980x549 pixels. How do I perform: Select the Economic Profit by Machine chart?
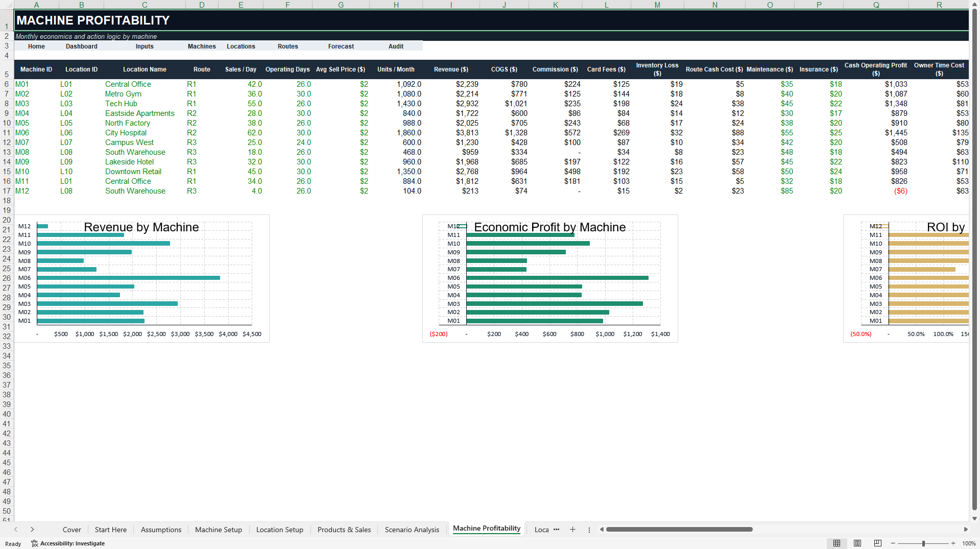(x=550, y=278)
